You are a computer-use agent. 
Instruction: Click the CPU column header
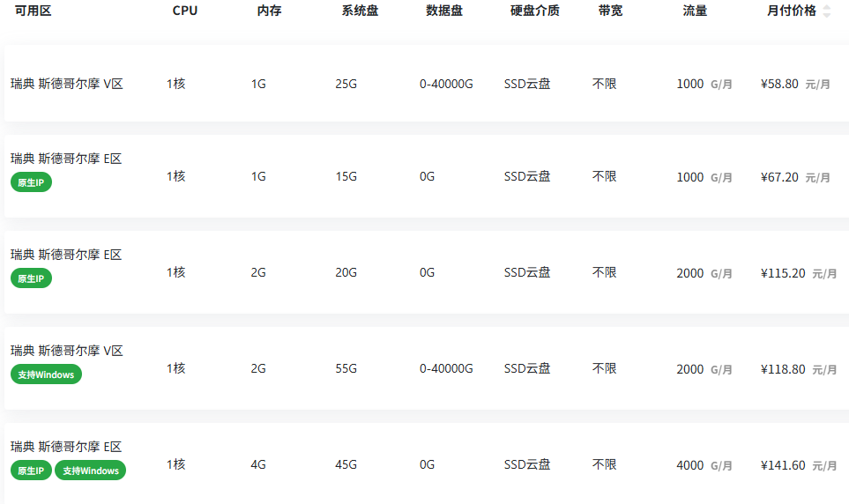click(x=184, y=11)
